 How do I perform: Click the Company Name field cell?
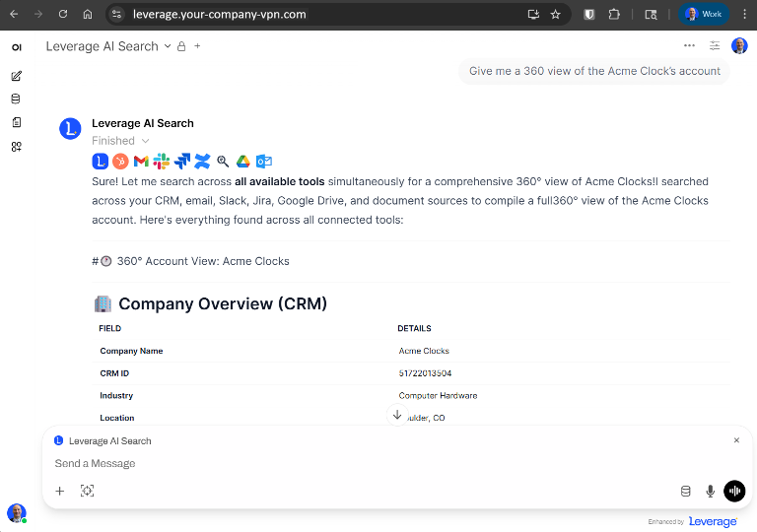click(x=131, y=351)
